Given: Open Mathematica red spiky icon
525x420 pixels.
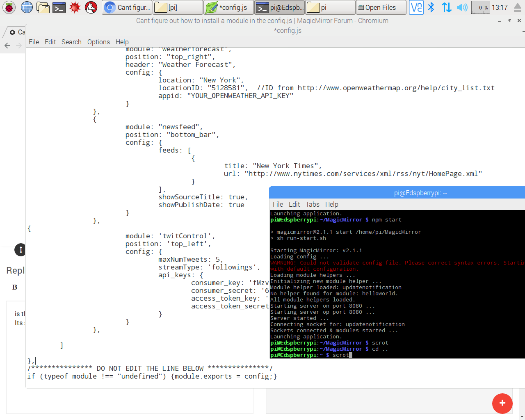Looking at the screenshot, I should click(x=75, y=7).
